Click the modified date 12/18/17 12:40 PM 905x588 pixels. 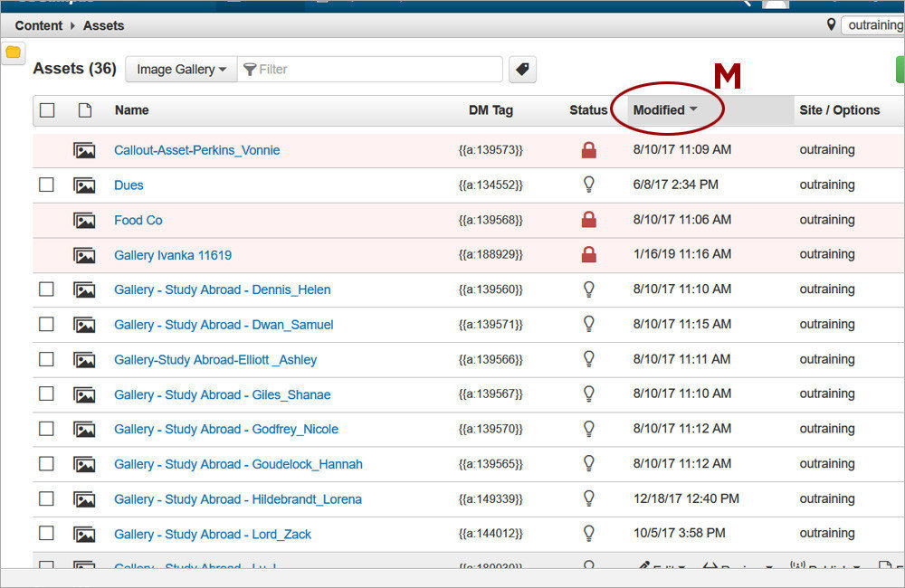point(686,498)
